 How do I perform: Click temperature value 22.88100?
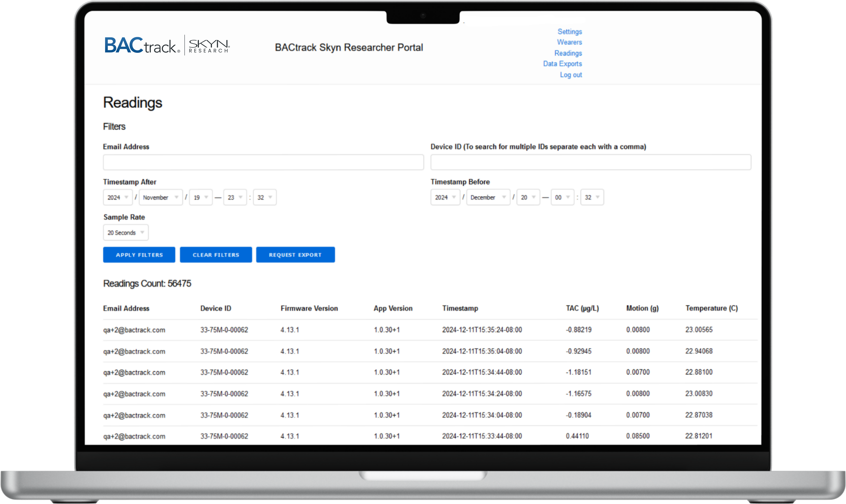point(699,372)
